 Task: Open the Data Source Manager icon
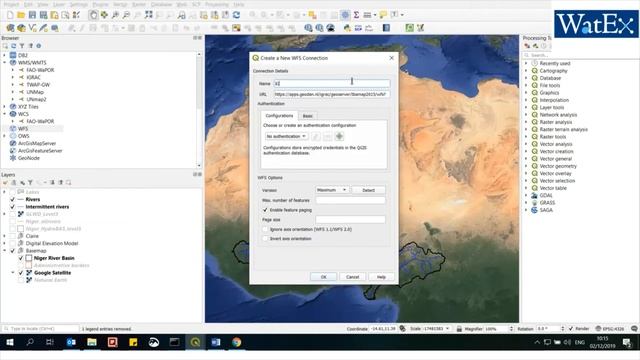(10, 28)
